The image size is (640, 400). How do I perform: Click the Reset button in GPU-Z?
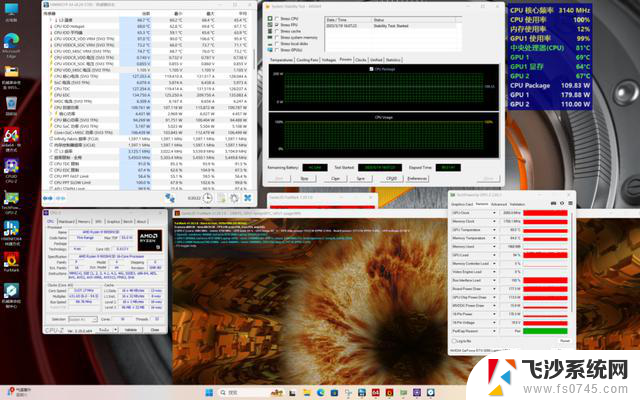564,341
